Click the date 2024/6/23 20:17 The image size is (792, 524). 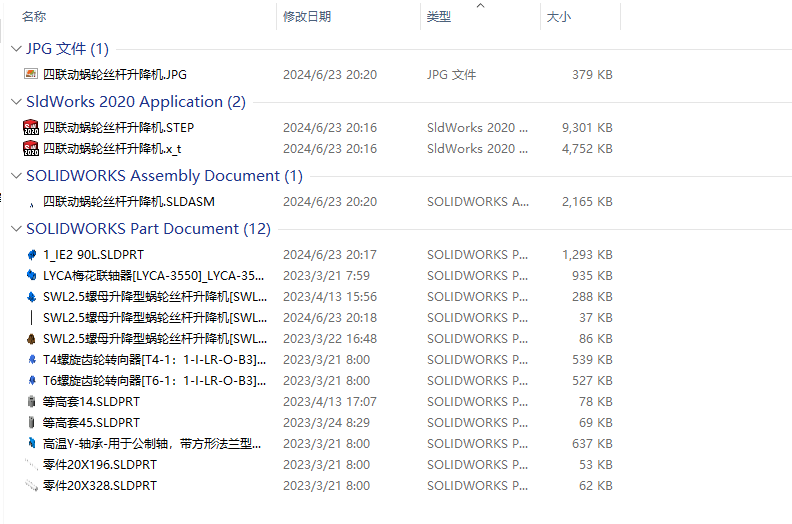point(330,255)
